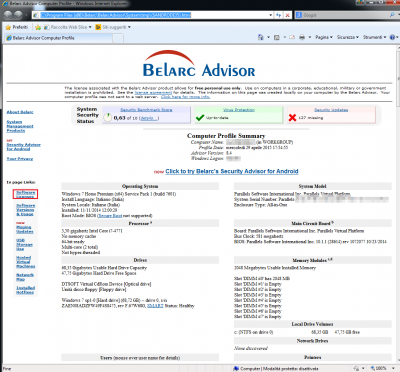Click the page icon in the address bar
Image resolution: width=400 pixels, height=372 pixels.
pos(36,15)
